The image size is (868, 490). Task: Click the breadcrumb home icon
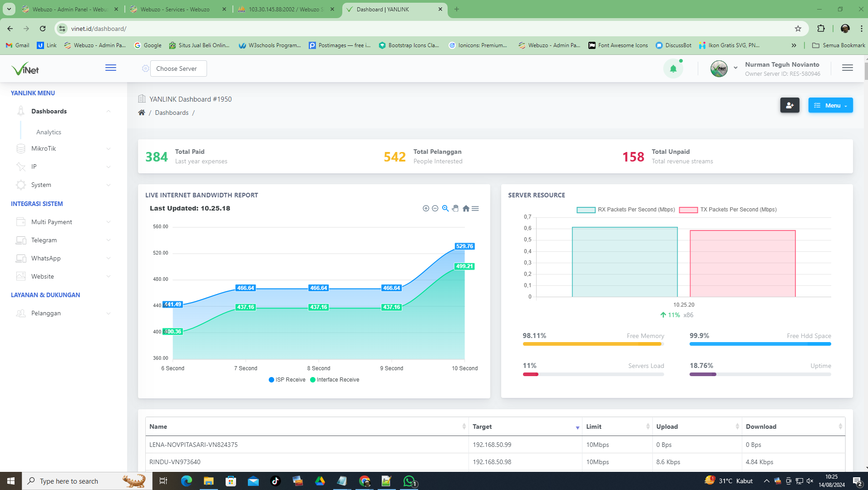142,113
